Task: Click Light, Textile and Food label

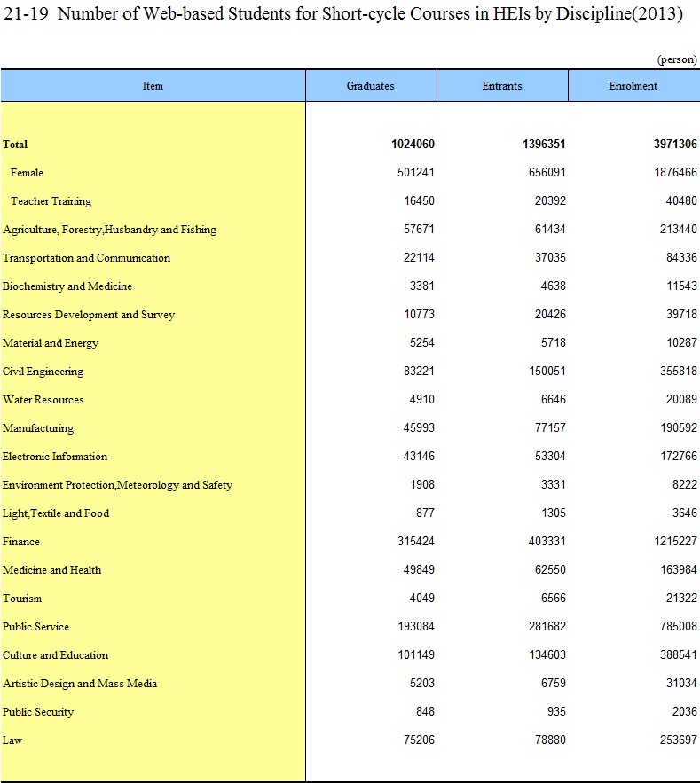Action: (x=56, y=513)
